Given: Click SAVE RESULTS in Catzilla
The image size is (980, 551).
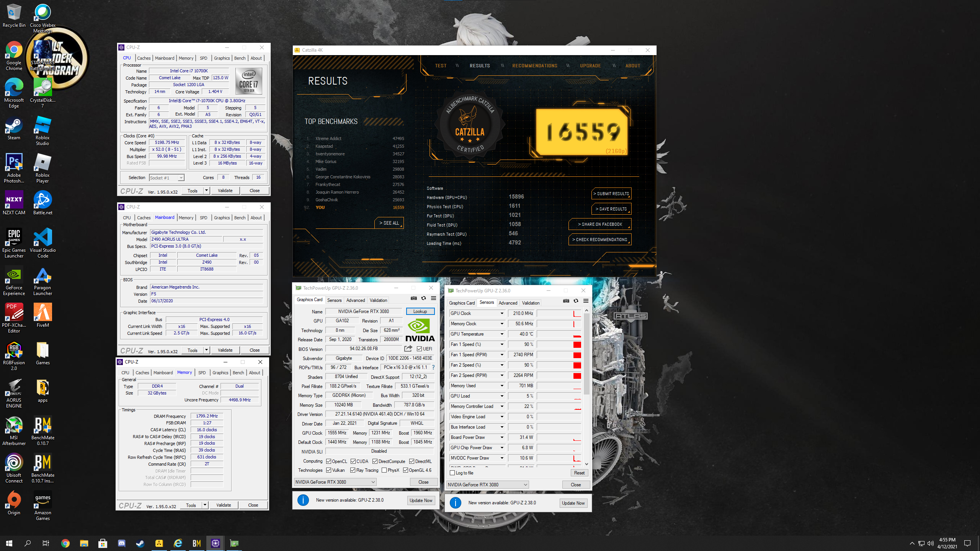Looking at the screenshot, I should coord(611,209).
